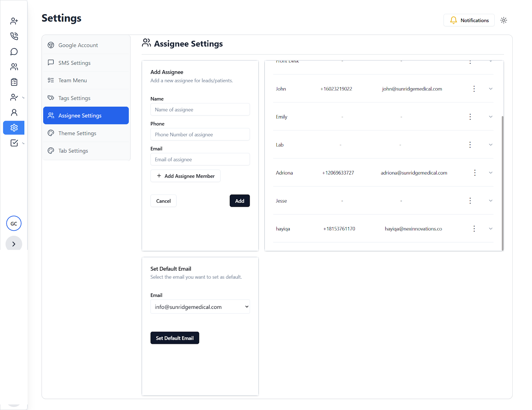This screenshot has height=410, width=532.
Task: Open the GC avatar circle
Action: [x=14, y=223]
